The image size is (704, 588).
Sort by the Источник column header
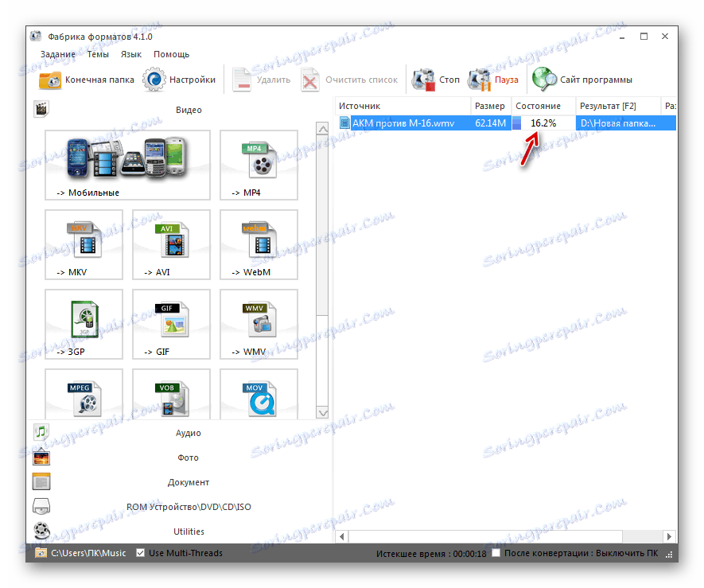(403, 106)
